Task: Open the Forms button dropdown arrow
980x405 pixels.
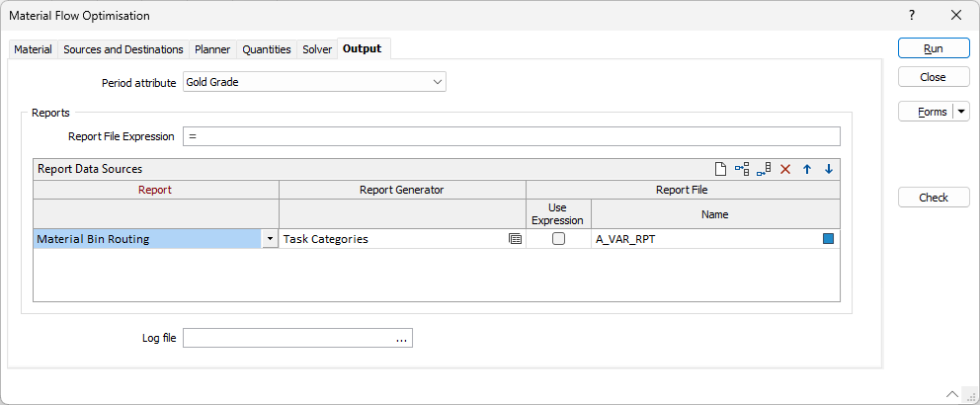Action: pyautogui.click(x=961, y=112)
